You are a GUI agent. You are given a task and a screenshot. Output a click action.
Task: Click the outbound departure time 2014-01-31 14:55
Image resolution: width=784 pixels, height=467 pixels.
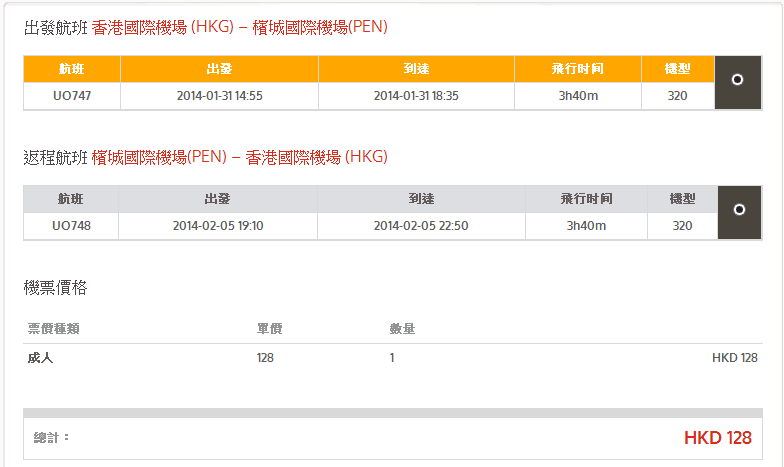pos(218,96)
